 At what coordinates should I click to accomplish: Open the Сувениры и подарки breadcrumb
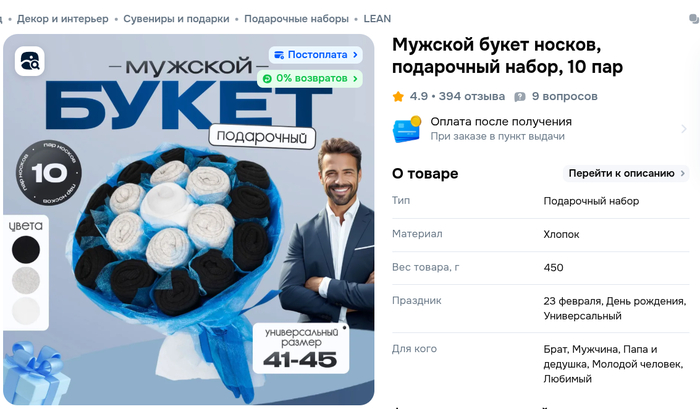176,19
